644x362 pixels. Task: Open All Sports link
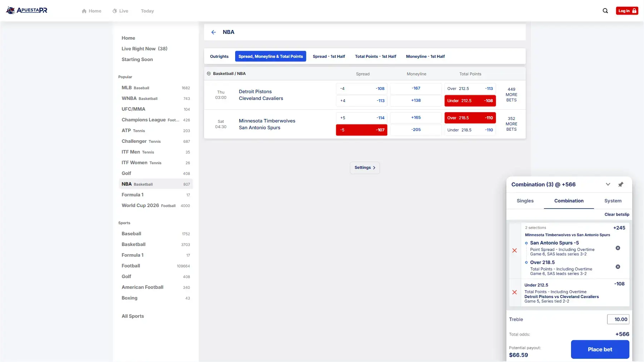click(x=133, y=316)
